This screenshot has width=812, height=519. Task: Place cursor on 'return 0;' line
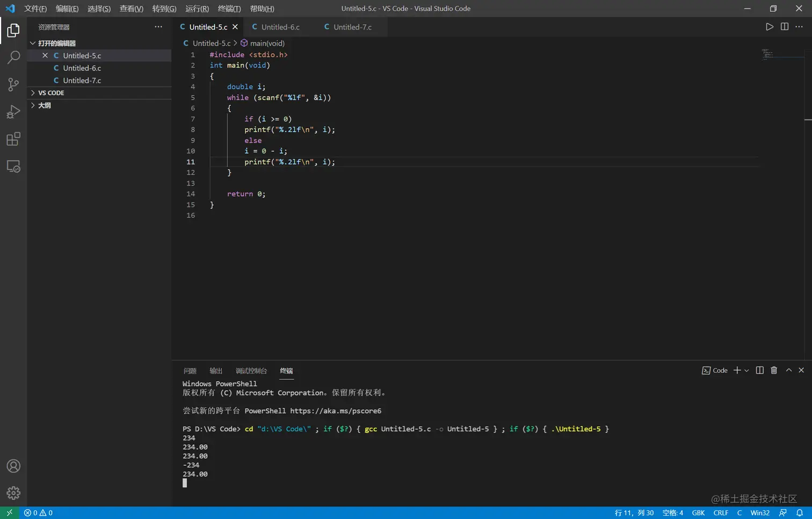click(247, 194)
